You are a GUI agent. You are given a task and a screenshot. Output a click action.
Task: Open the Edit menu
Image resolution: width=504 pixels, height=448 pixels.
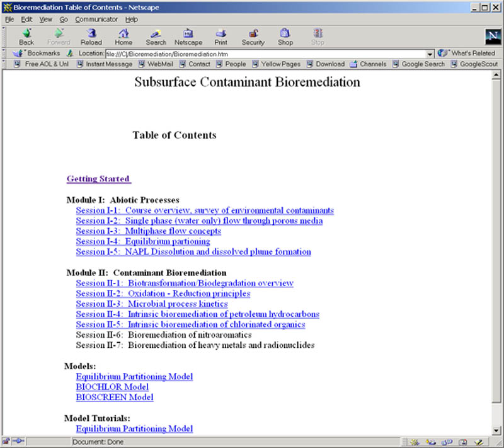coord(26,20)
